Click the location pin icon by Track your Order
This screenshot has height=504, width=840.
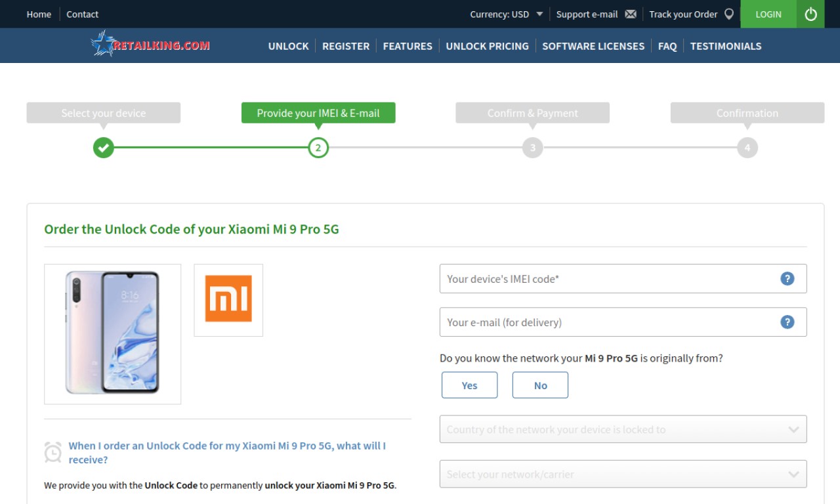pyautogui.click(x=729, y=14)
